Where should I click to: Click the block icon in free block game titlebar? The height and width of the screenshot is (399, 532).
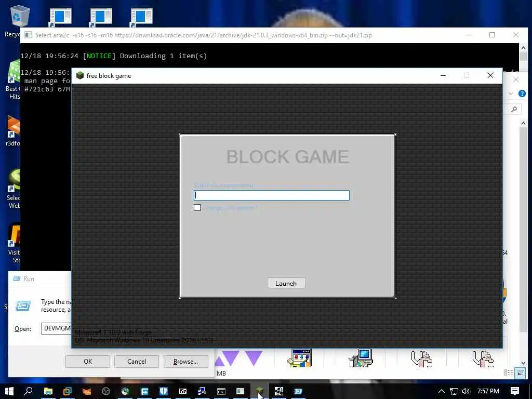[80, 75]
